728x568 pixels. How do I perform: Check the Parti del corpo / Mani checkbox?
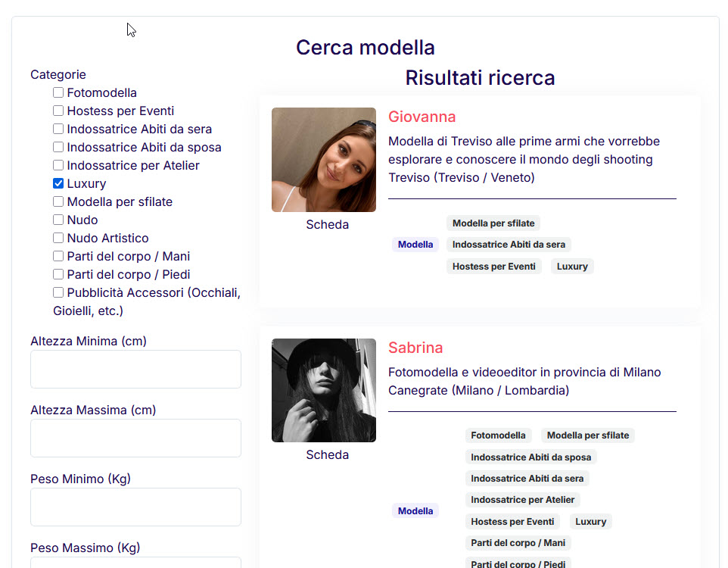[x=58, y=256]
